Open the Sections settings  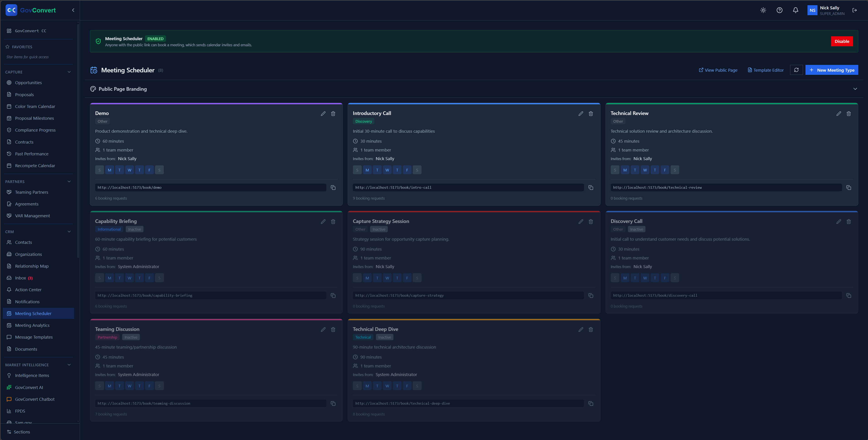(22, 432)
